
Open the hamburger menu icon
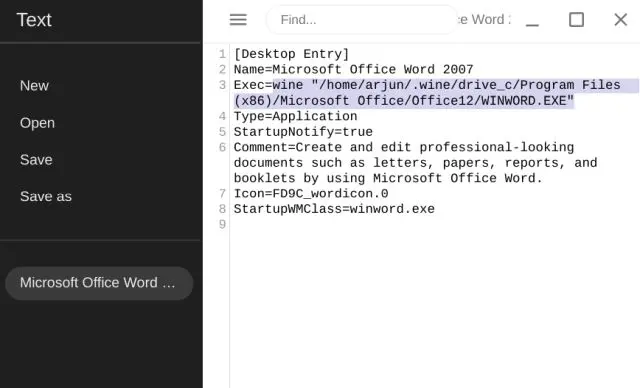coord(238,20)
